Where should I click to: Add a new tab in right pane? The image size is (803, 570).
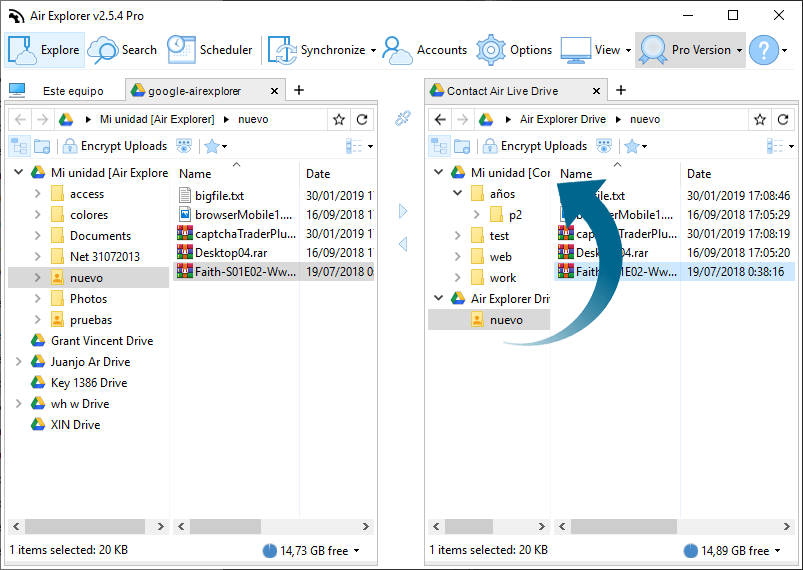(621, 90)
